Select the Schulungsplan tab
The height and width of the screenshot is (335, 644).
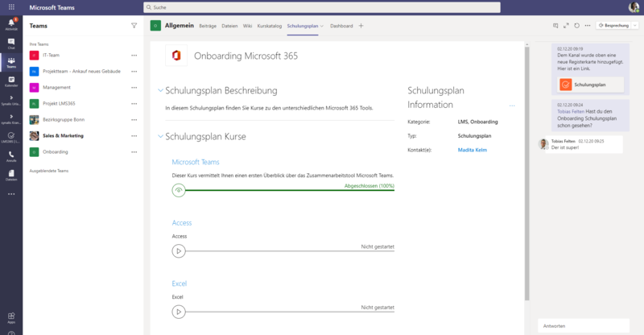303,26
